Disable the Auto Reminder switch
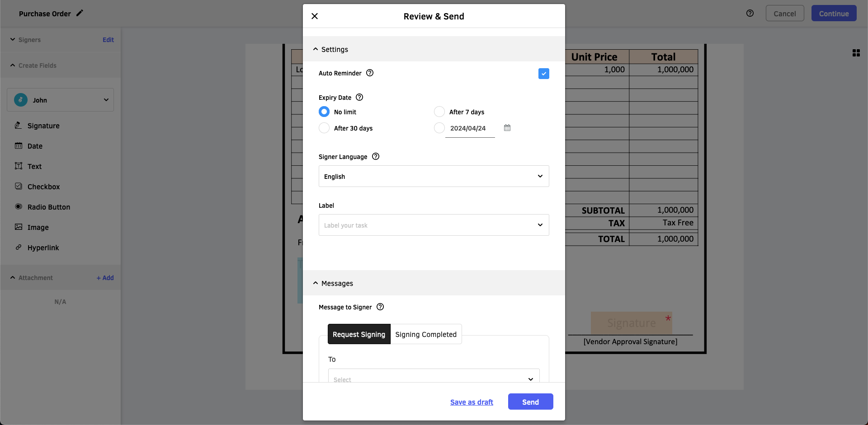Screen dimensions: 868x425 [543, 73]
